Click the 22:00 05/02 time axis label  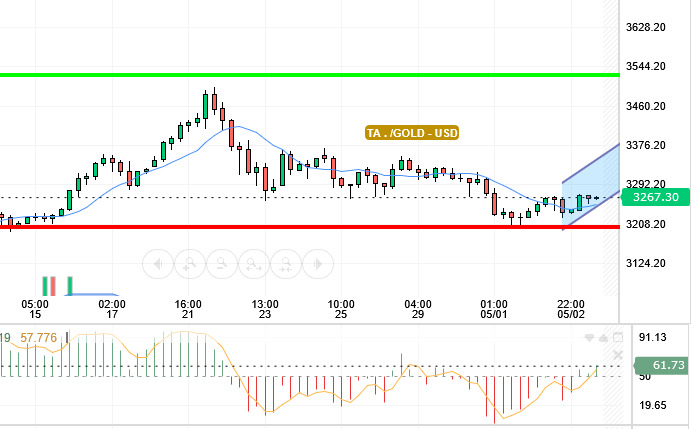tap(571, 309)
